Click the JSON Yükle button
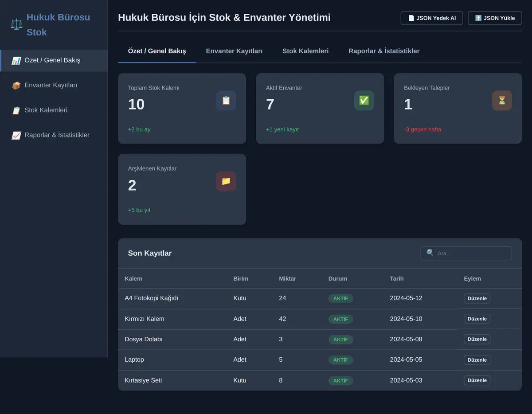 coord(495,18)
